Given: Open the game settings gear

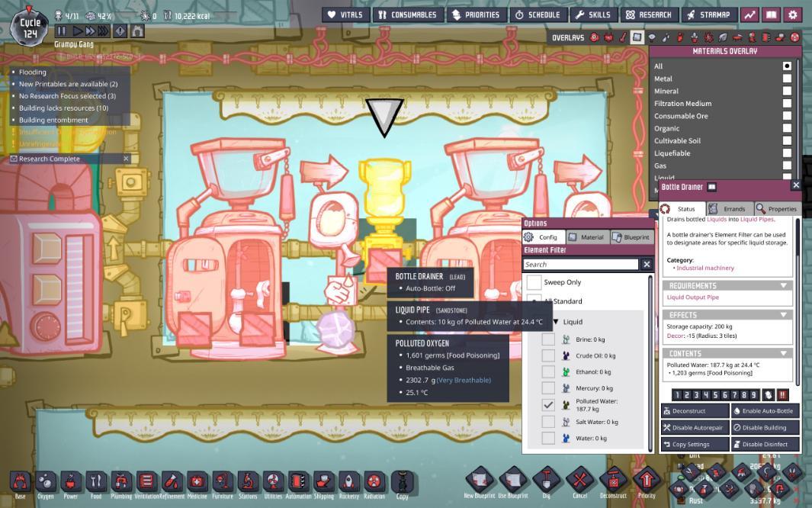Looking at the screenshot, I should [793, 15].
